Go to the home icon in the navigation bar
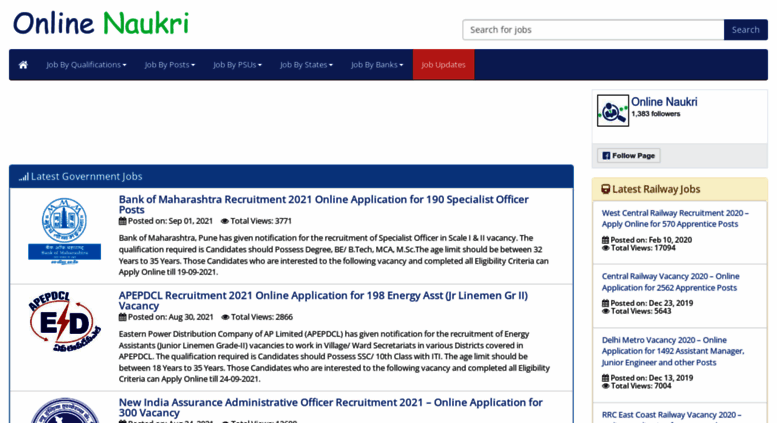 (23, 65)
